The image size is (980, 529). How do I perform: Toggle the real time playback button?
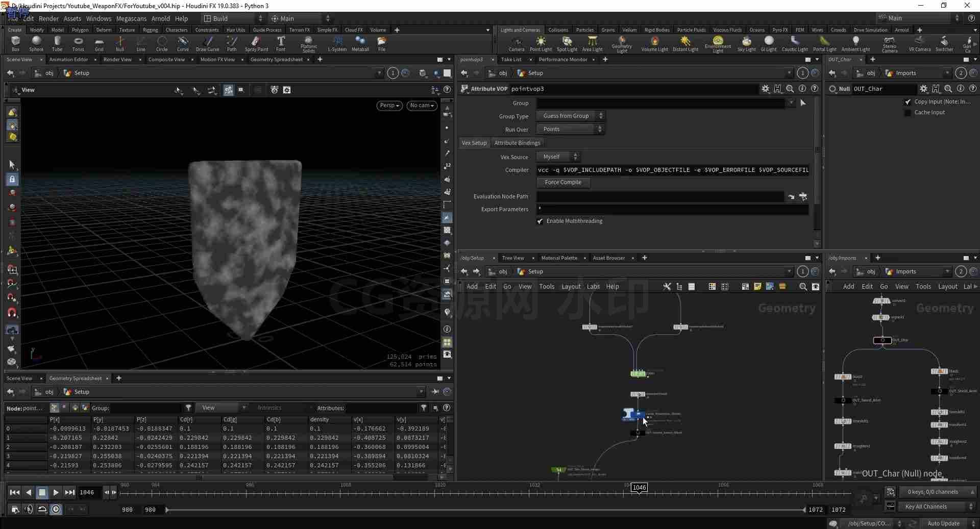[x=56, y=509]
